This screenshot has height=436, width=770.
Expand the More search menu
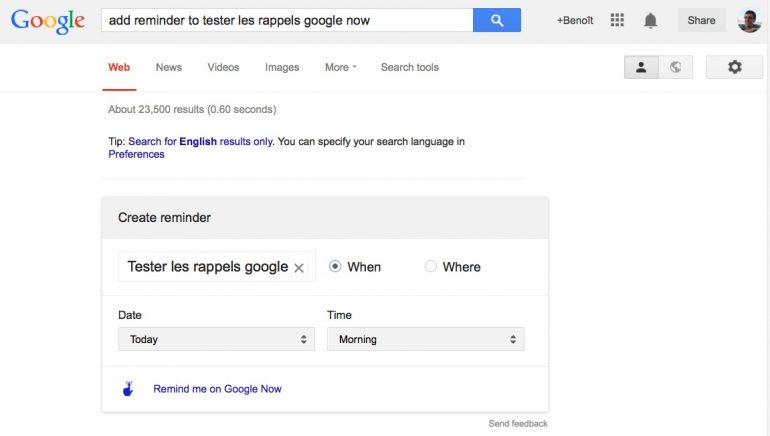(x=340, y=67)
